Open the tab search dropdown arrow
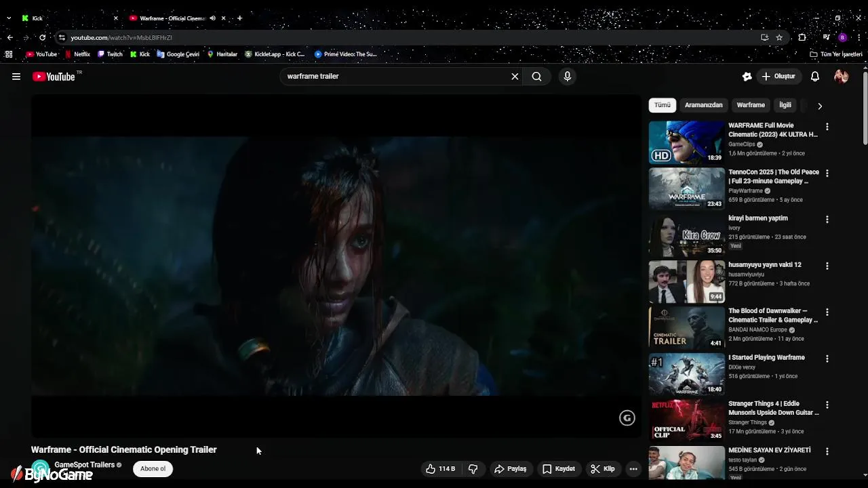 click(9, 18)
